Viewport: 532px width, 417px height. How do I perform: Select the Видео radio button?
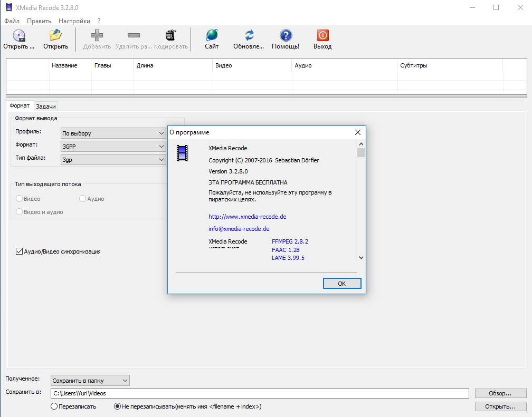[19, 198]
